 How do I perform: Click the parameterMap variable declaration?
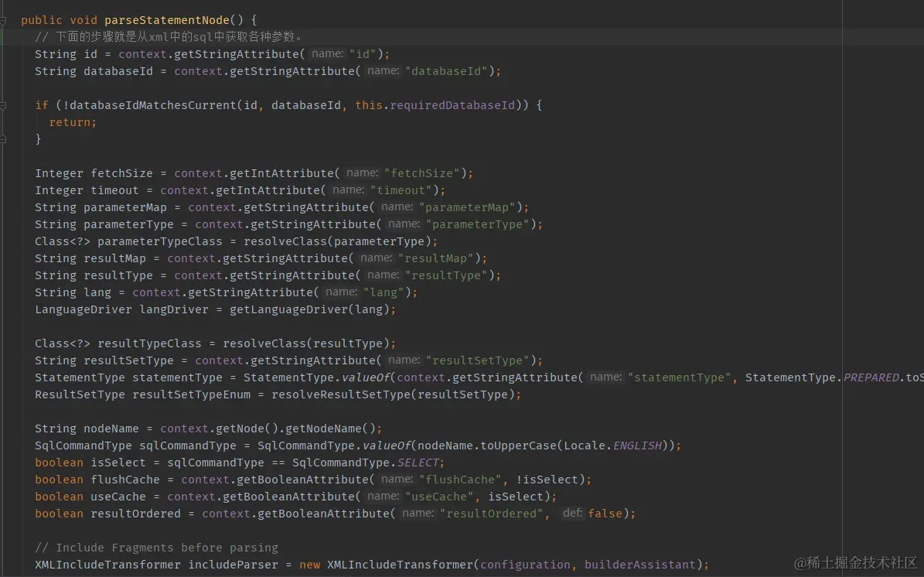(125, 207)
